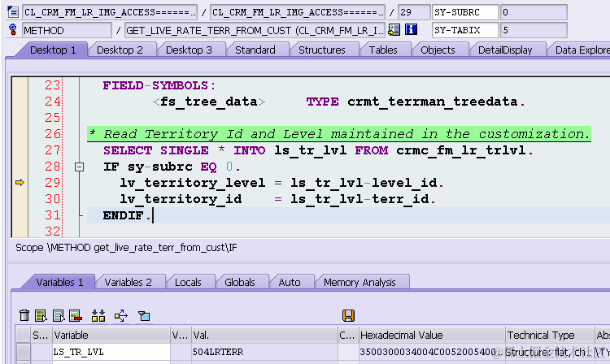The image size is (610, 364).
Task: Go to the Structures tab
Action: click(x=322, y=50)
